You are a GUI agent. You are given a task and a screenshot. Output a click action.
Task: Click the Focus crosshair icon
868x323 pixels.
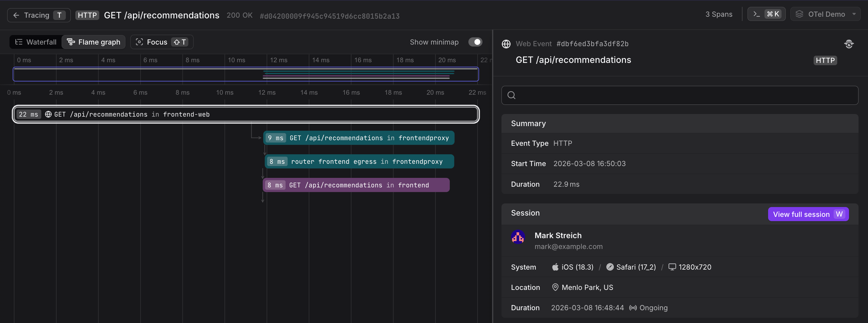click(139, 42)
